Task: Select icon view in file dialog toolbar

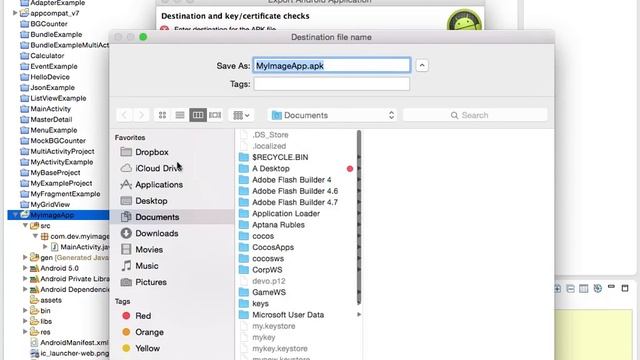Action: pyautogui.click(x=162, y=115)
